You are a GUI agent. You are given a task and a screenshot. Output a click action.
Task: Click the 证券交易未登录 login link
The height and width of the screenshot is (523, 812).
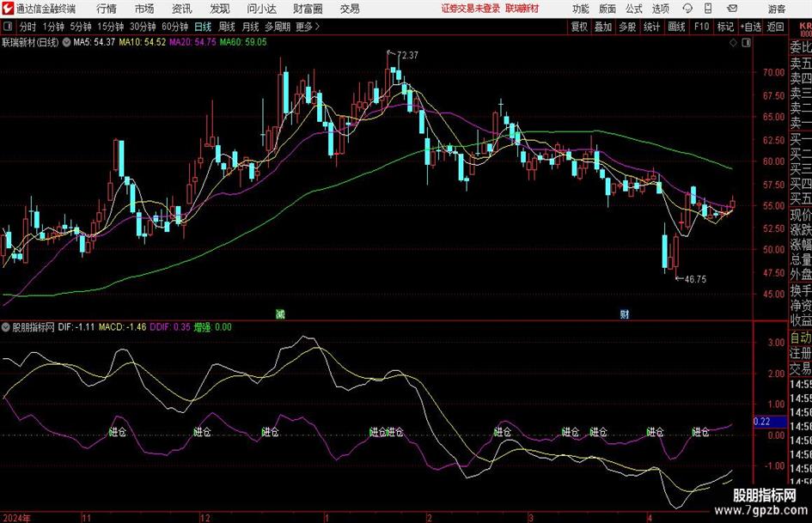pyautogui.click(x=471, y=9)
